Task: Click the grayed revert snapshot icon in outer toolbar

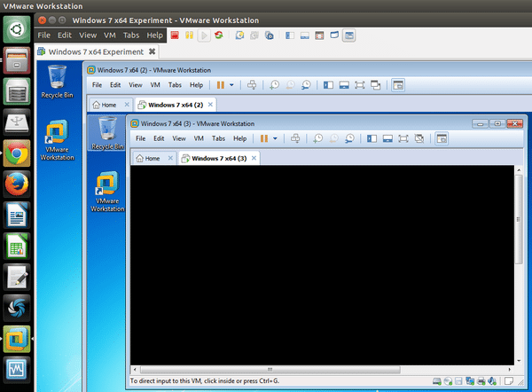Action: [254, 35]
